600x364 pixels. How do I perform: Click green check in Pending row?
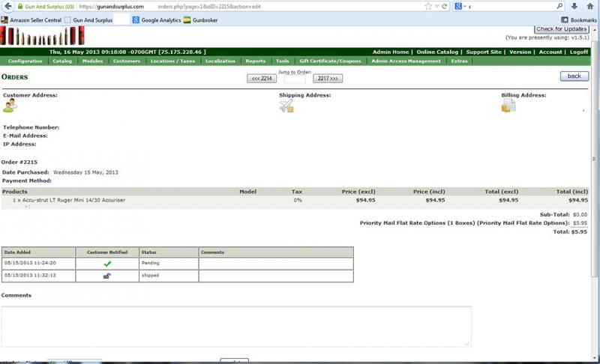tap(107, 264)
